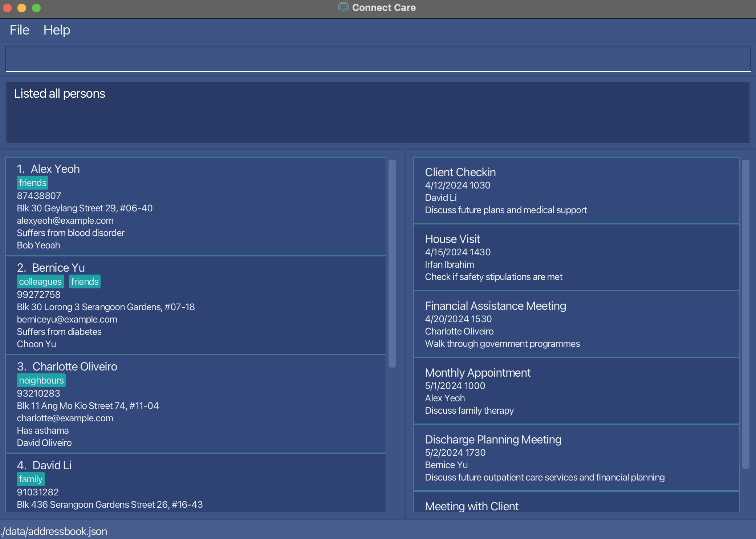Click phone number 91031282
This screenshot has height=539, width=756.
pyautogui.click(x=38, y=493)
